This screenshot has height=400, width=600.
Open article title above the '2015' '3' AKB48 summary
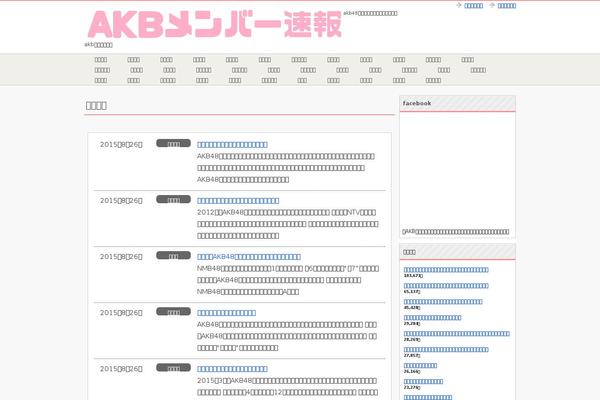[232, 369]
